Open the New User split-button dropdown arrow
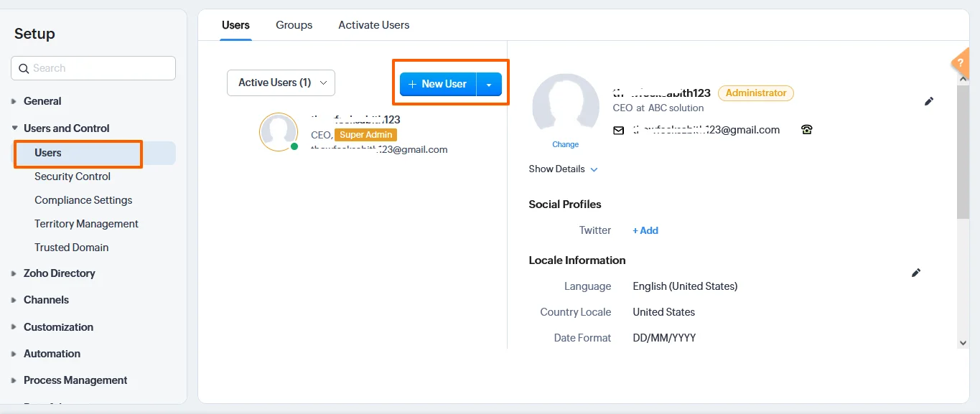The height and width of the screenshot is (414, 980). (489, 84)
